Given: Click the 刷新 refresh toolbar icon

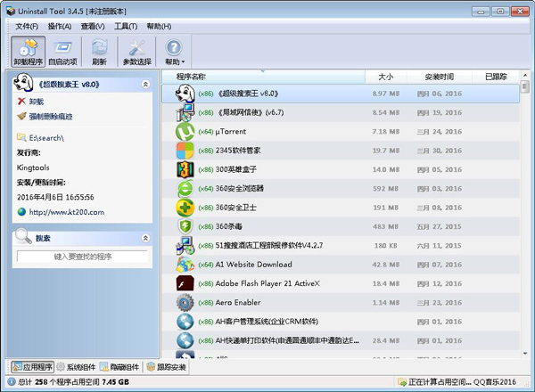Looking at the screenshot, I should 99,52.
